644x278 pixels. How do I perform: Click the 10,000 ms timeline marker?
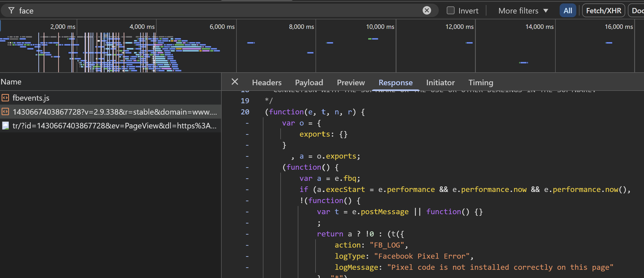click(380, 27)
